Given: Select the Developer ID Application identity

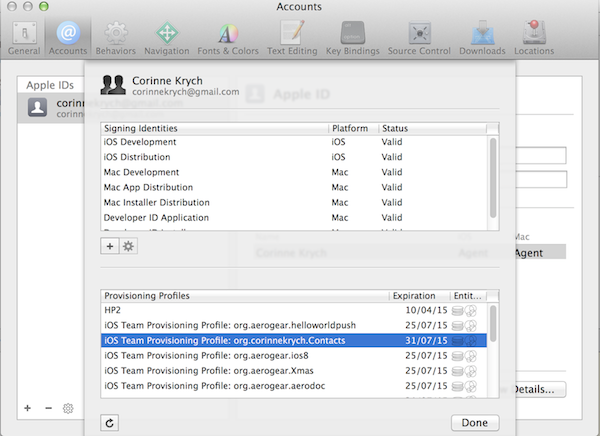Looking at the screenshot, I should 294,217.
